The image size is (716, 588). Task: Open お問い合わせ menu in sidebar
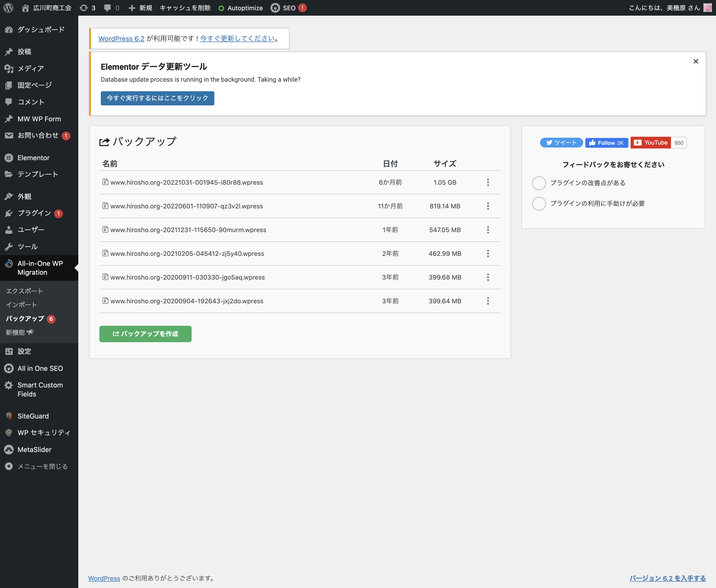click(x=39, y=136)
